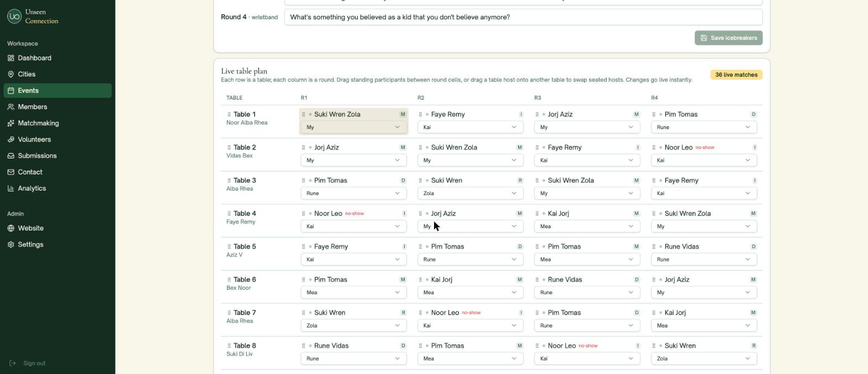Click the R3 column header
Image resolution: width=868 pixels, height=374 pixels.
click(538, 98)
